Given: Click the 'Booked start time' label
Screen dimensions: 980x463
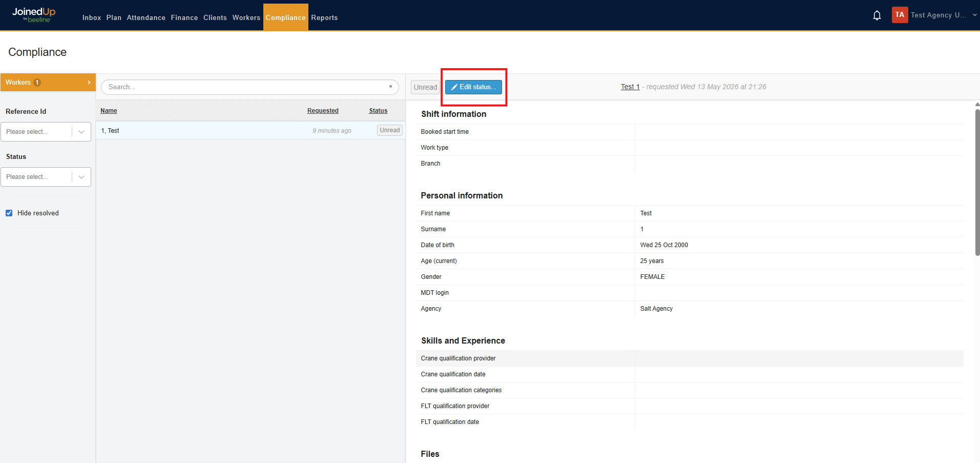Looking at the screenshot, I should point(445,132).
